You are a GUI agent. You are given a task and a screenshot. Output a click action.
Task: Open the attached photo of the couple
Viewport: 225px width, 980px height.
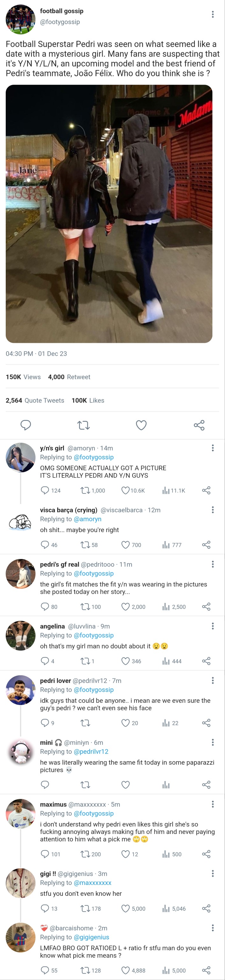point(109,214)
